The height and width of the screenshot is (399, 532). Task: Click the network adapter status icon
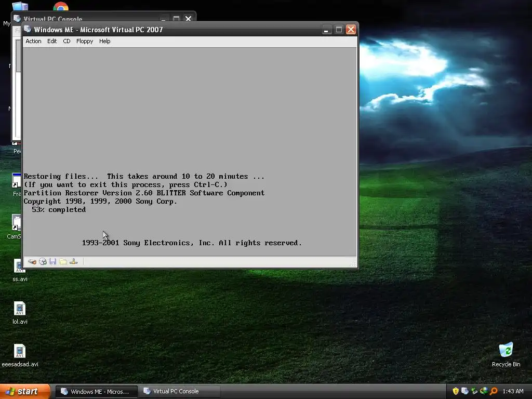pos(74,262)
